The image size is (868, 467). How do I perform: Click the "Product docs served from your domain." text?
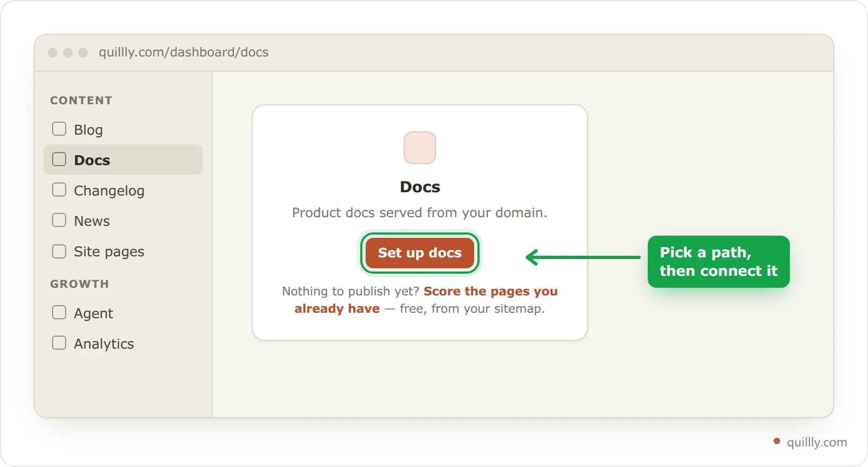pyautogui.click(x=420, y=212)
